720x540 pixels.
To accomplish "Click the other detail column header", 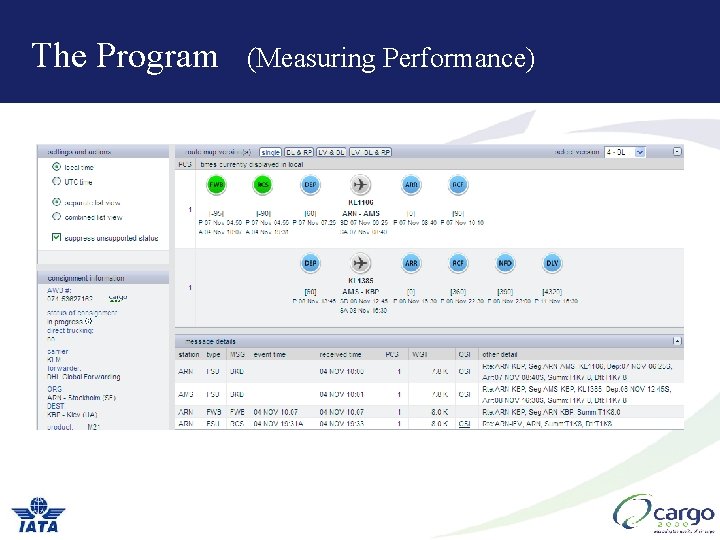I will point(500,354).
